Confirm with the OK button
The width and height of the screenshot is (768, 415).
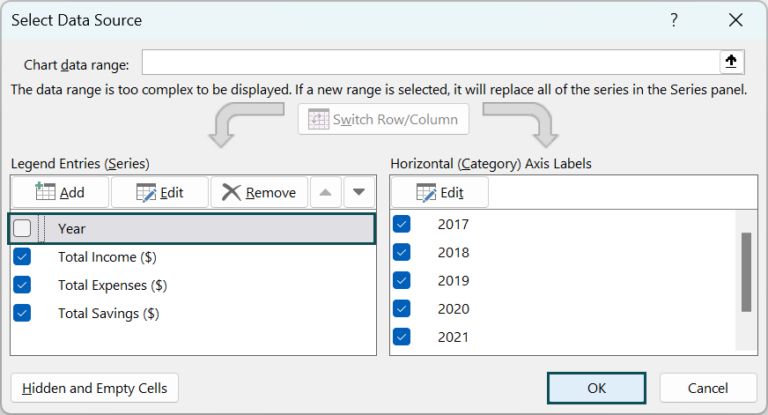[x=596, y=388]
